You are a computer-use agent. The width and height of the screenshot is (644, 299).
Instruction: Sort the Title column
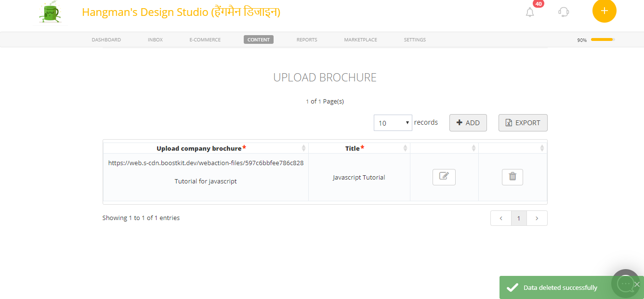404,148
